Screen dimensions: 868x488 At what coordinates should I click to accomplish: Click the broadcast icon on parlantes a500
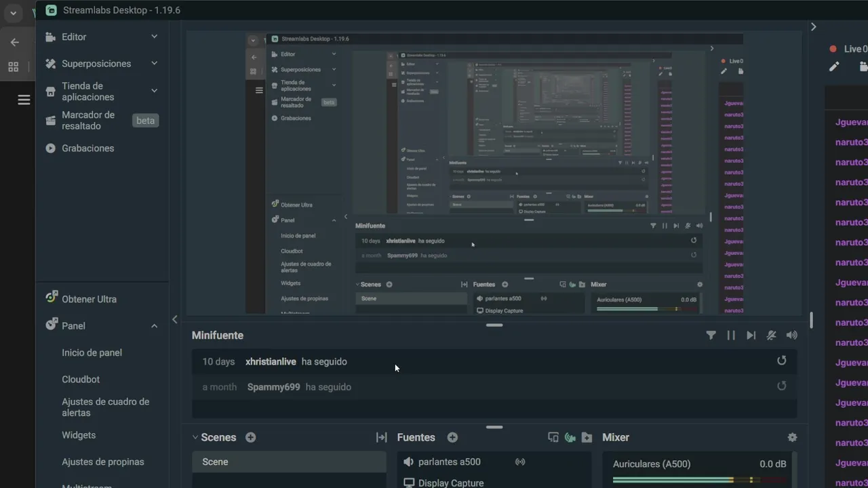click(520, 462)
